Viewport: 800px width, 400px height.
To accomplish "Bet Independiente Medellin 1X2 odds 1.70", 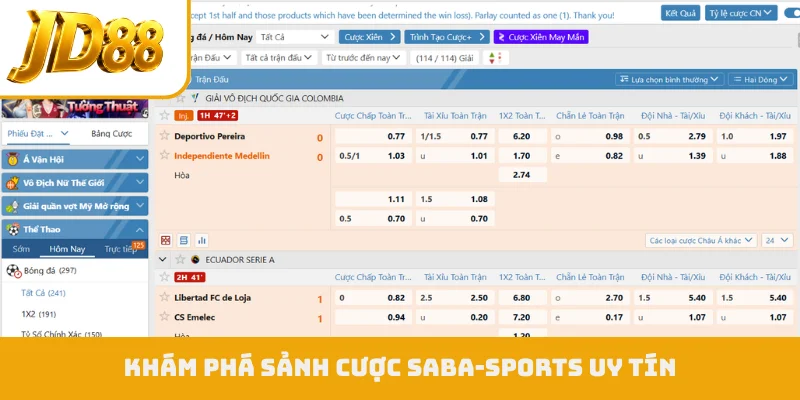I will click(522, 156).
